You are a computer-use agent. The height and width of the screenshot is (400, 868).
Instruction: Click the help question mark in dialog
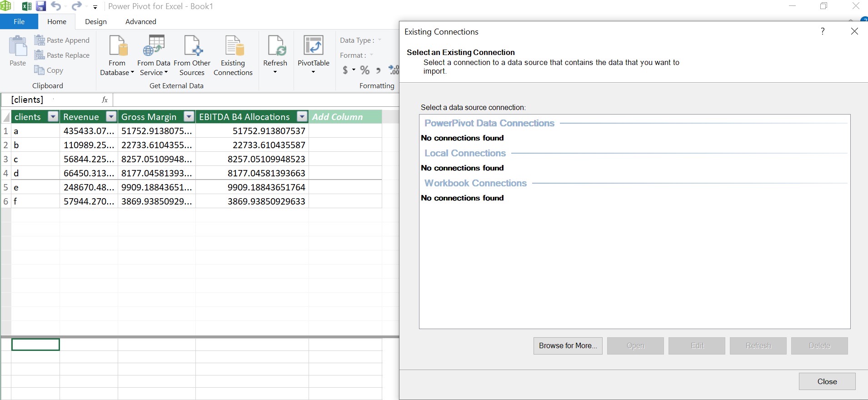(x=823, y=31)
